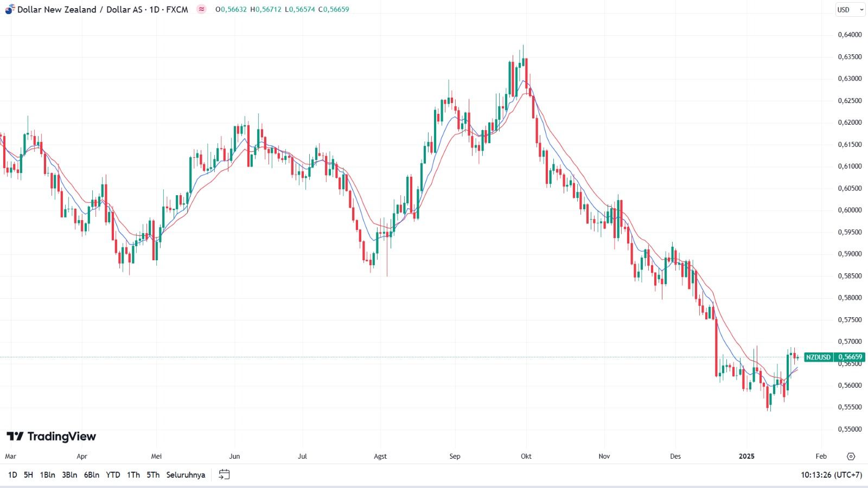This screenshot has height=488, width=868.
Task: Switch to the 1Bln range
Action: [47, 474]
